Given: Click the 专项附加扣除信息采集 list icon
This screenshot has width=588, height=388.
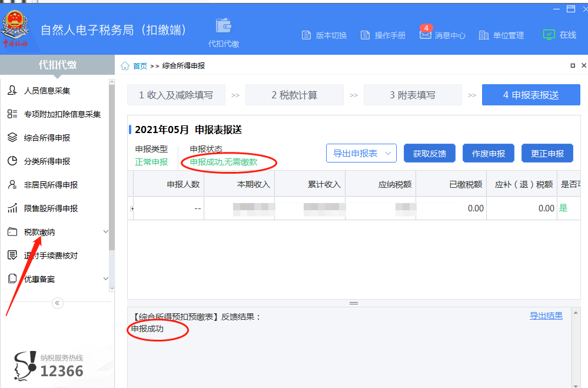Looking at the screenshot, I should [x=12, y=114].
